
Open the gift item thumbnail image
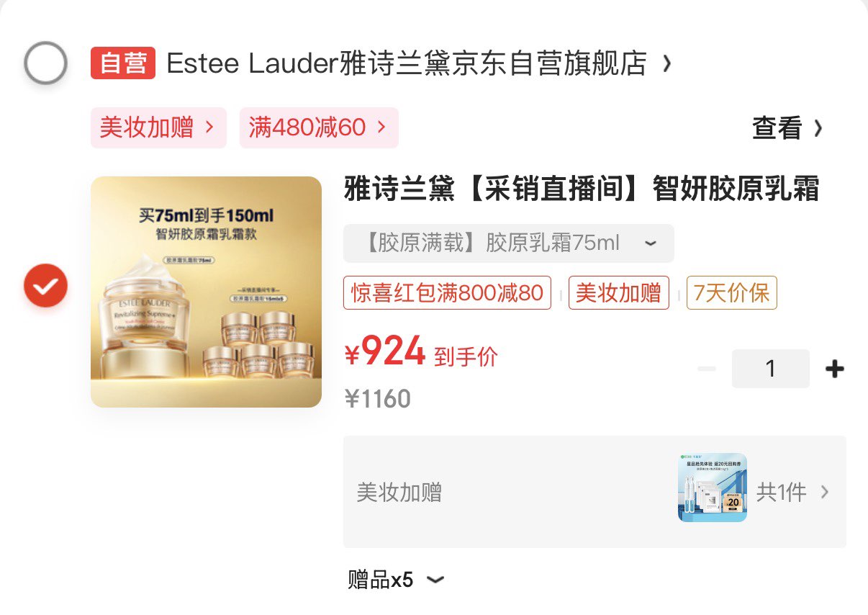click(713, 488)
